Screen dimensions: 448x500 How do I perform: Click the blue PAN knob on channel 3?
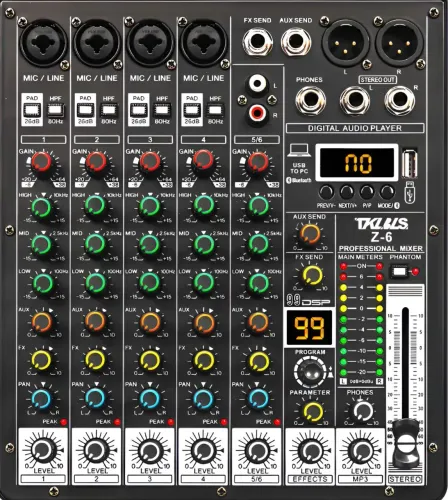(x=149, y=399)
